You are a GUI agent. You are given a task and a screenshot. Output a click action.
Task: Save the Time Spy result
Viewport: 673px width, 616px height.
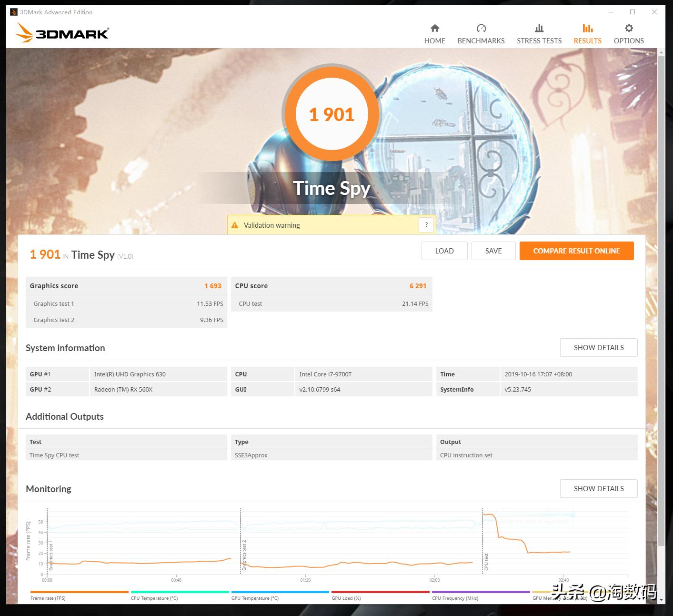click(493, 251)
